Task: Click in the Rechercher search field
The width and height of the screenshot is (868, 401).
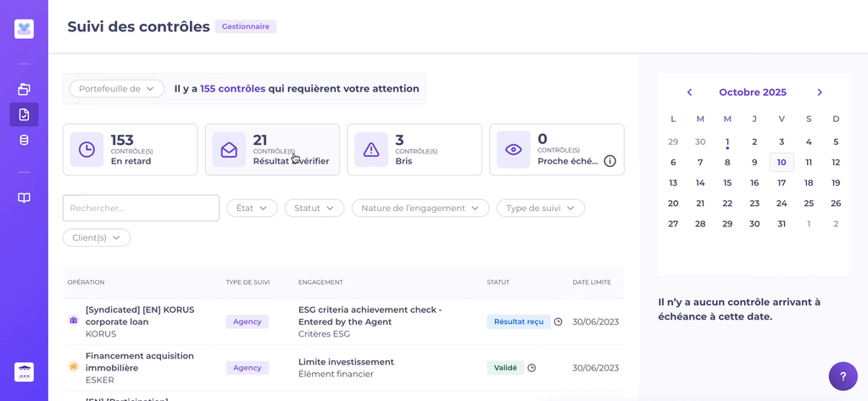Action: [x=141, y=208]
